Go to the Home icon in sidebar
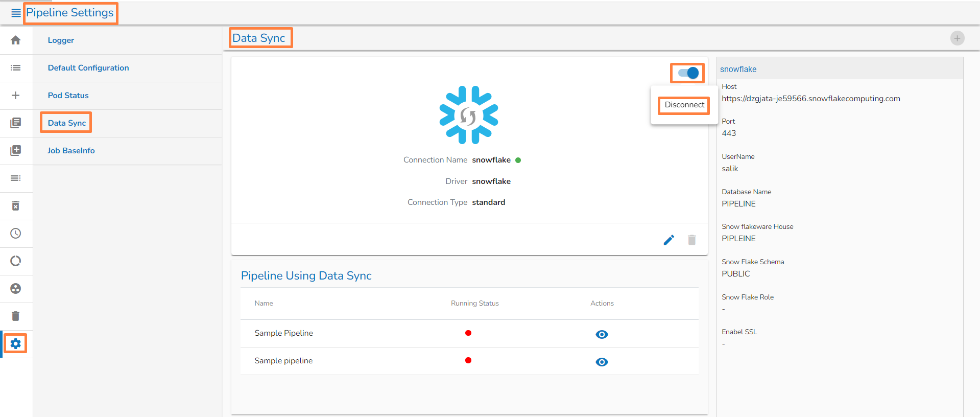The image size is (980, 417). tap(16, 40)
